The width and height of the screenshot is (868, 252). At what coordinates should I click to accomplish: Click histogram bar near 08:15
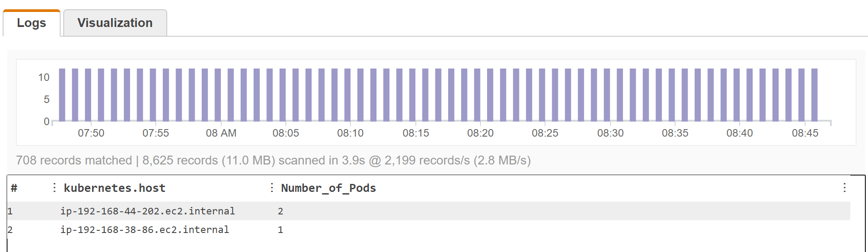(412, 95)
